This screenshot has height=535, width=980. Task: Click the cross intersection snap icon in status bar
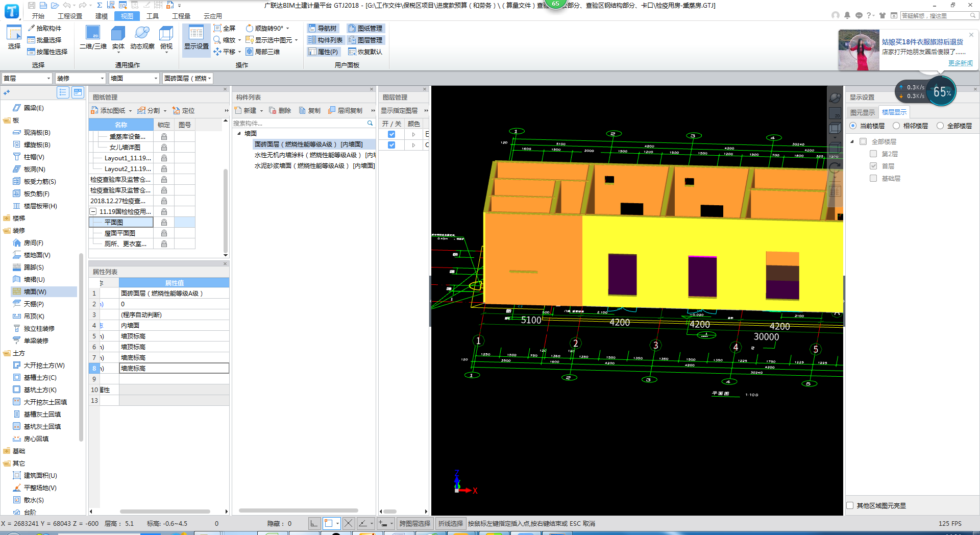348,523
